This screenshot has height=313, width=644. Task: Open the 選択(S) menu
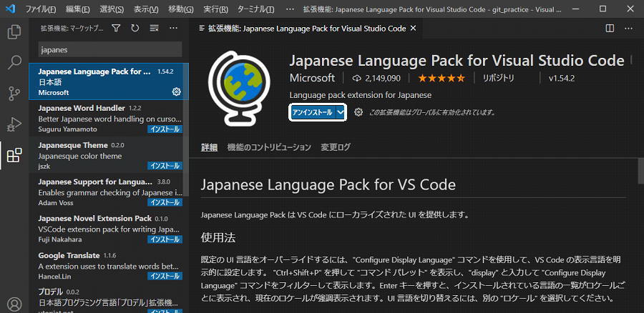(112, 9)
